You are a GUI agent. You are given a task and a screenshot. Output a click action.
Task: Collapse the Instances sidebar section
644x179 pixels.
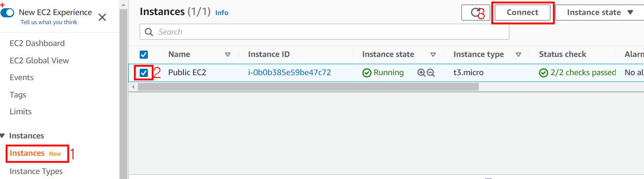coord(3,136)
